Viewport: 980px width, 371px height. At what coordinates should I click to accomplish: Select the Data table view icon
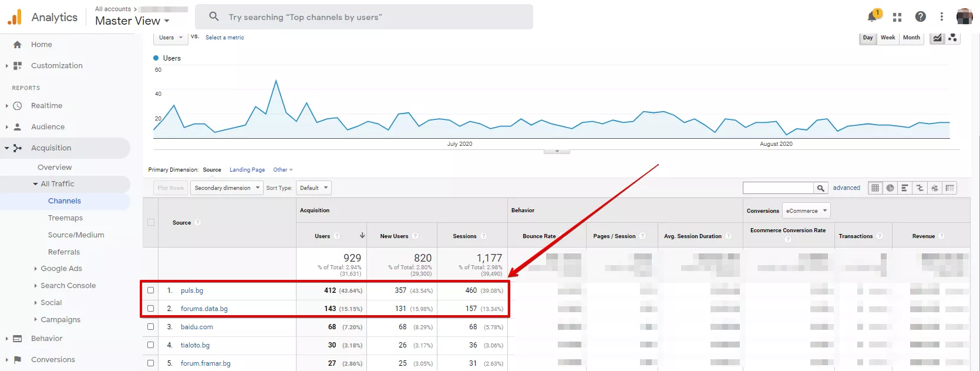[875, 188]
